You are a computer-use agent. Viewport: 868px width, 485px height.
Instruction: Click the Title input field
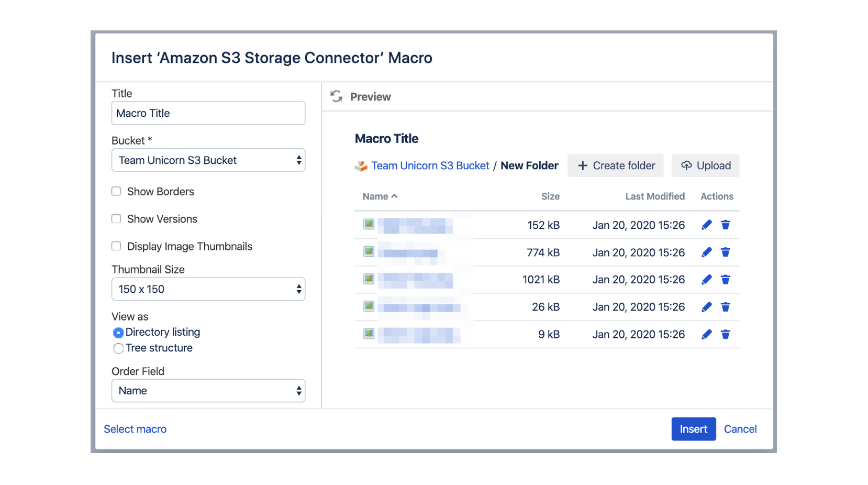coord(208,113)
